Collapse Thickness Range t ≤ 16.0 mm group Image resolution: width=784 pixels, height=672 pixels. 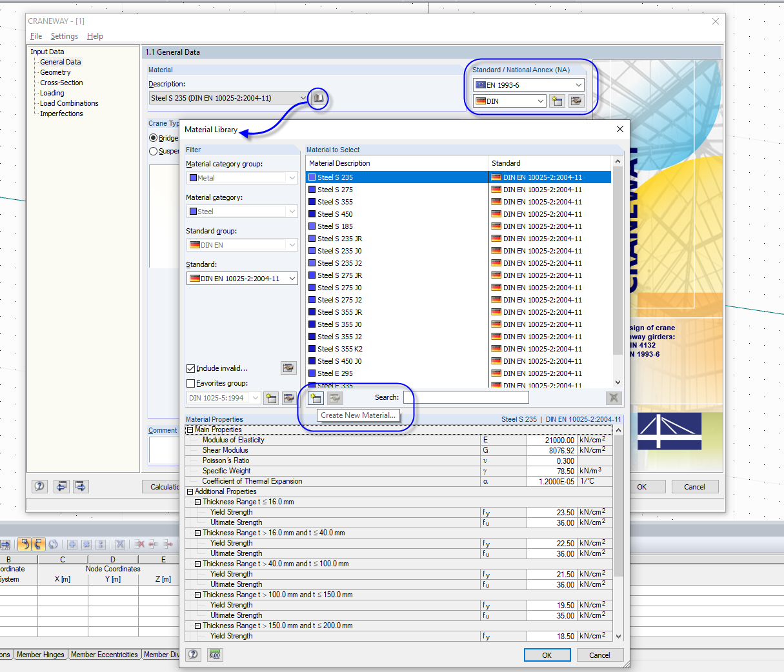(197, 502)
